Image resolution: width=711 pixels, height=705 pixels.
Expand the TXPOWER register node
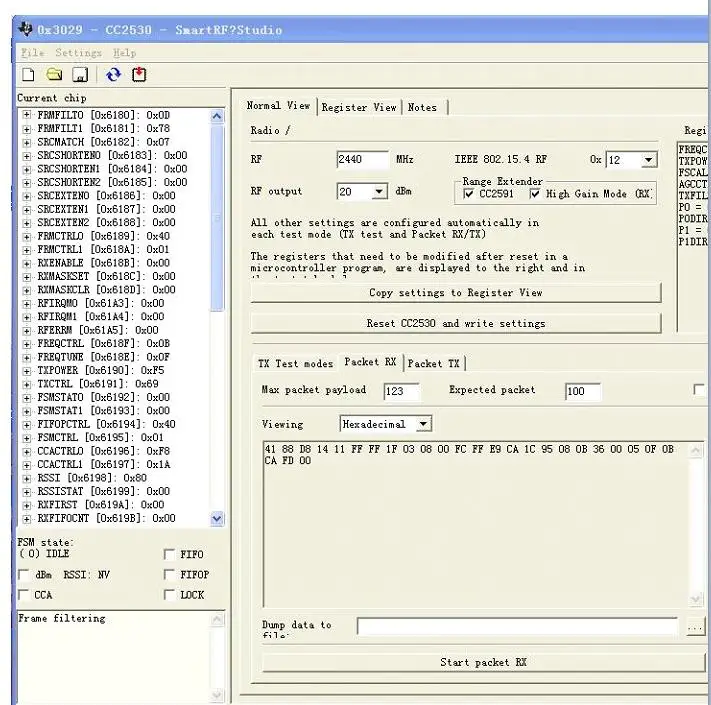(27, 370)
